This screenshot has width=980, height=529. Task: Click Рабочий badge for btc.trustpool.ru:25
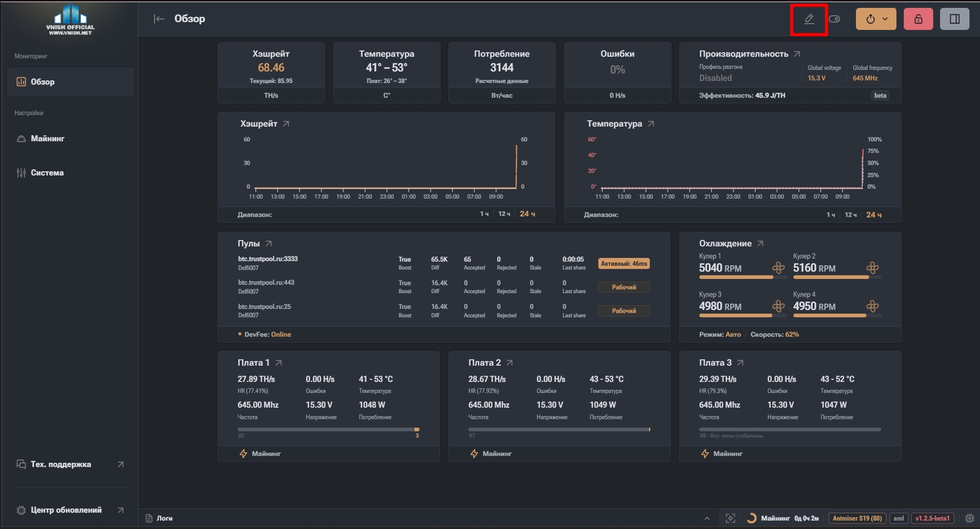point(624,311)
